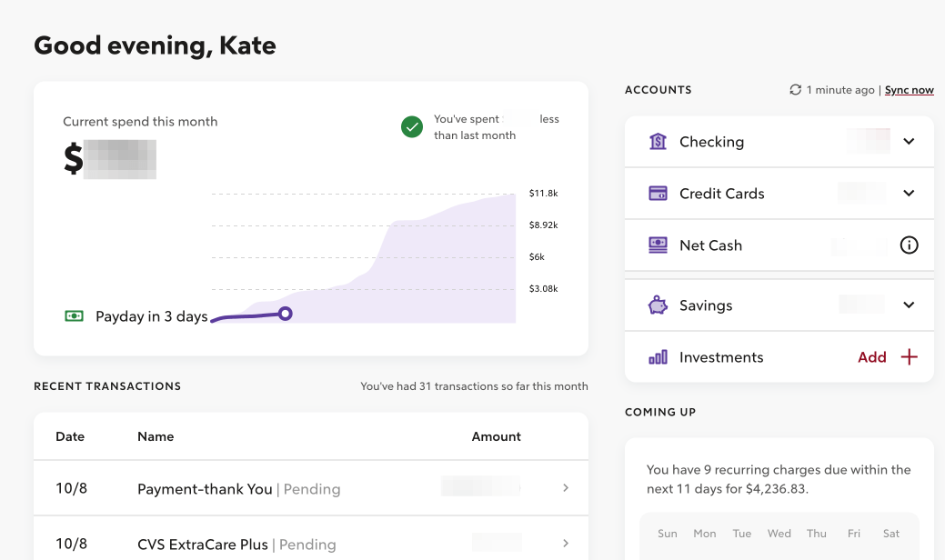945x560 pixels.
Task: Click the Sun calendar day header
Action: (668, 534)
